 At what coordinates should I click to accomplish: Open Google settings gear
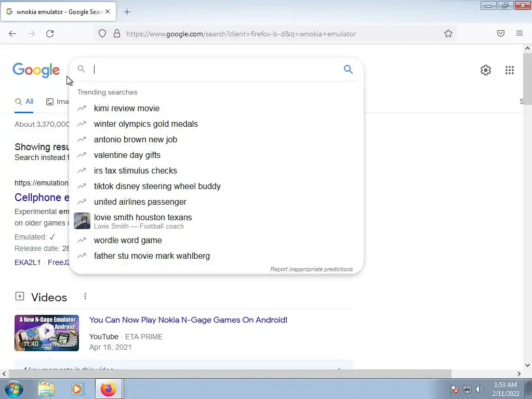click(486, 70)
